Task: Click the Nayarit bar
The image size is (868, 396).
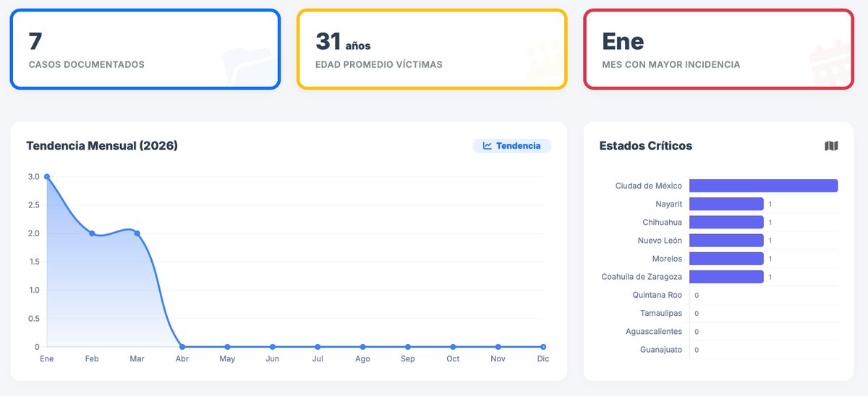Action: pyautogui.click(x=726, y=204)
